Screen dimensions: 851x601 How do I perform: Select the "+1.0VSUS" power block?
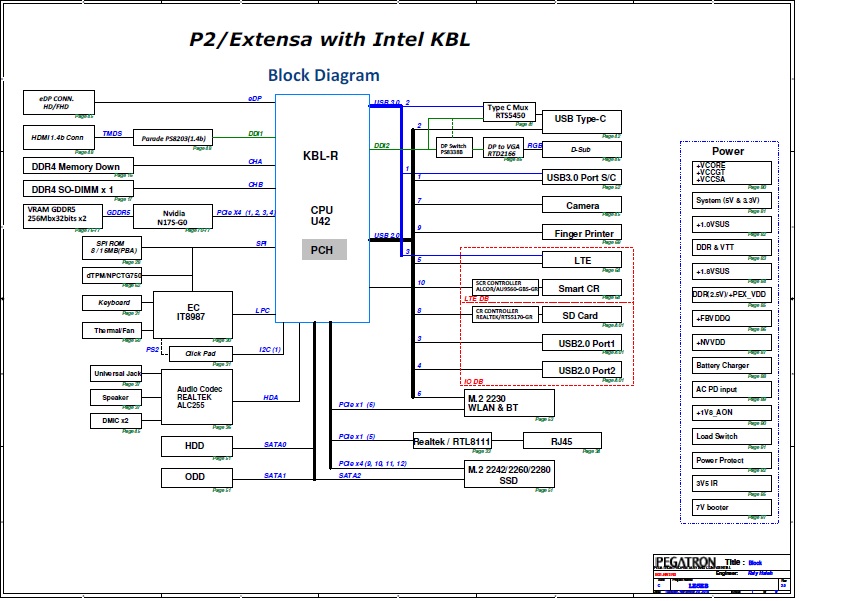732,224
